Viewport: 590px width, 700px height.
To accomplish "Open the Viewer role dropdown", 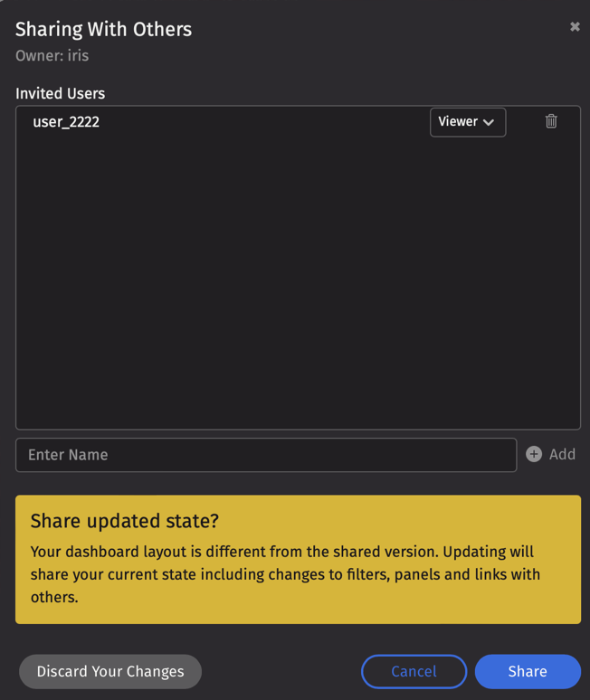I will [467, 122].
